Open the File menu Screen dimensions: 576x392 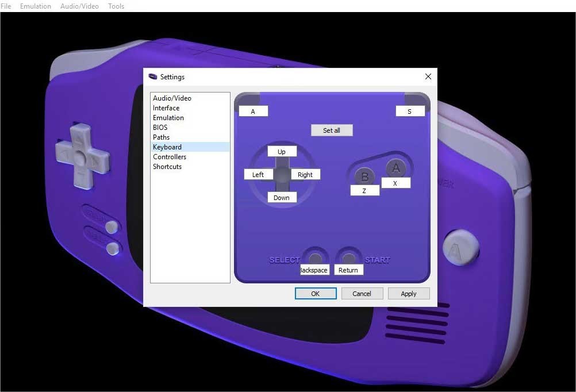coord(6,6)
